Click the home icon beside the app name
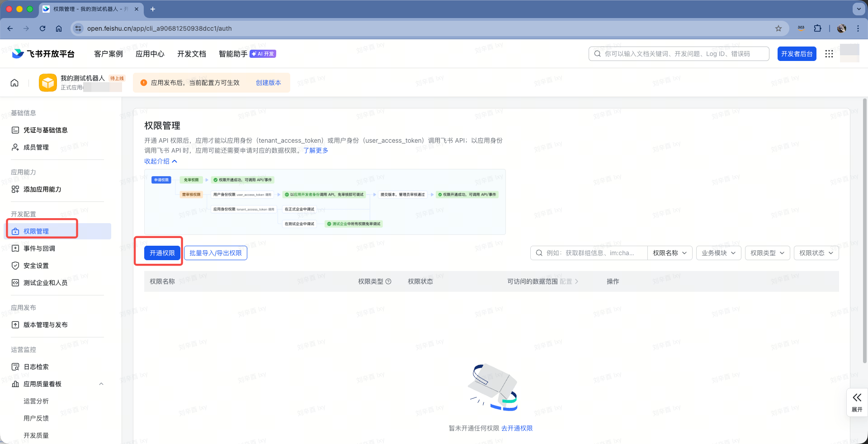The height and width of the screenshot is (444, 868). point(14,83)
